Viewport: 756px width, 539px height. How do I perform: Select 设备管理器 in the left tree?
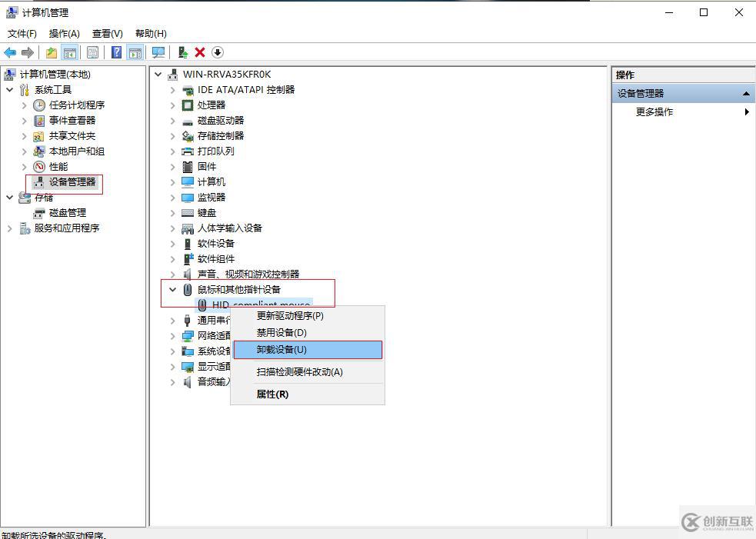(72, 182)
